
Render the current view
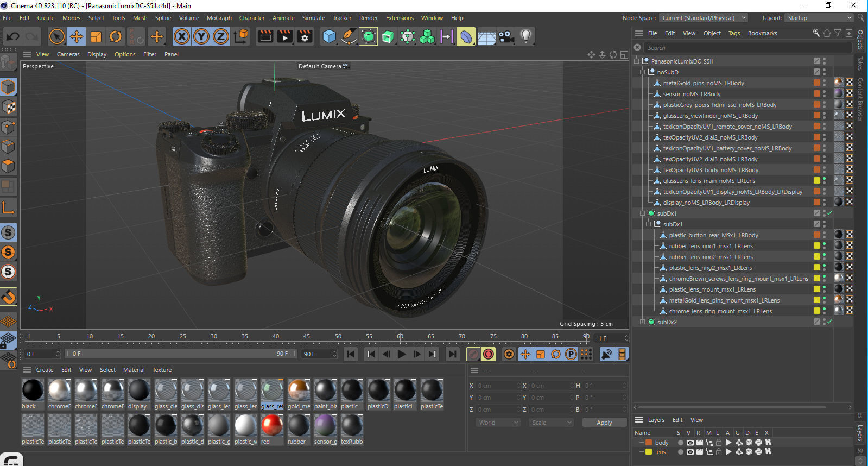pos(265,36)
